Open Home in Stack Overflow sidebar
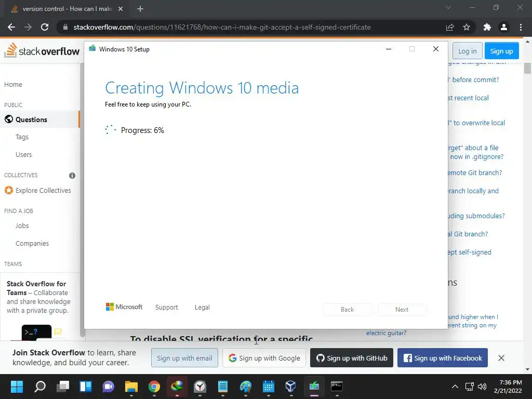Image resolution: width=532 pixels, height=399 pixels. click(x=13, y=85)
